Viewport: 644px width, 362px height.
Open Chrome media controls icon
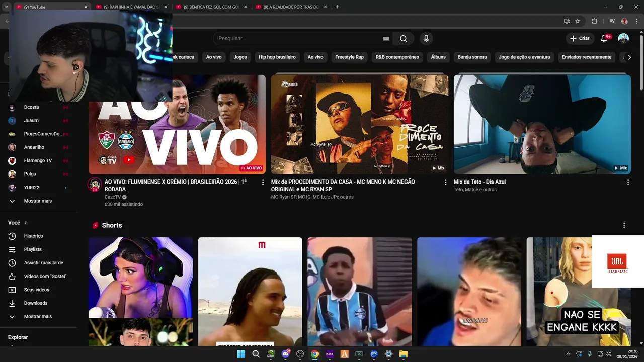pos(612,21)
